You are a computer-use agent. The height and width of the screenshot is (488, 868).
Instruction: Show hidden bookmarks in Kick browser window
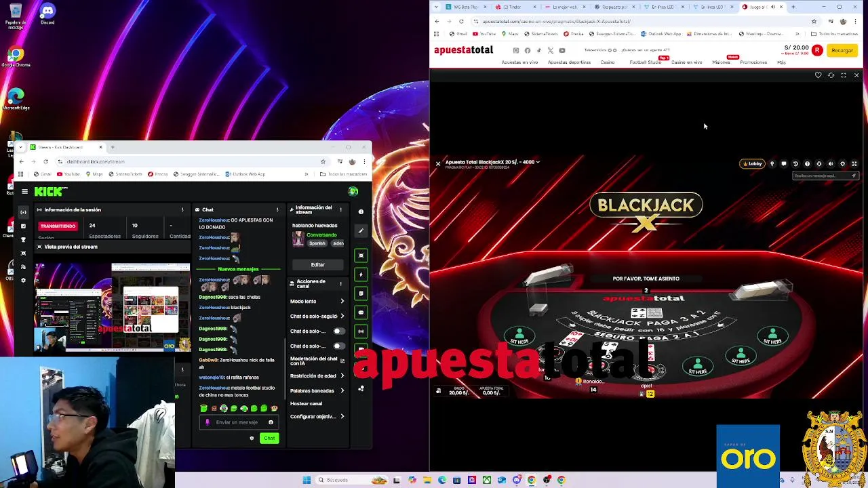click(306, 175)
